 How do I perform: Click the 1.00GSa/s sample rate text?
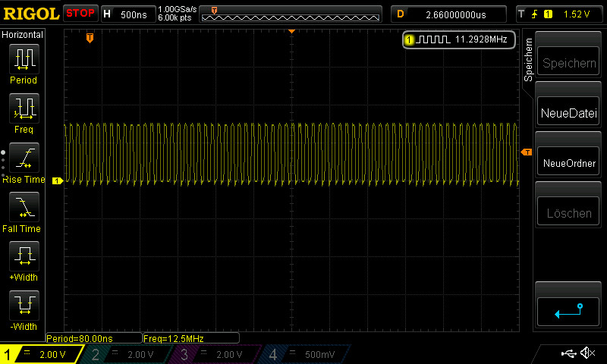click(x=178, y=9)
